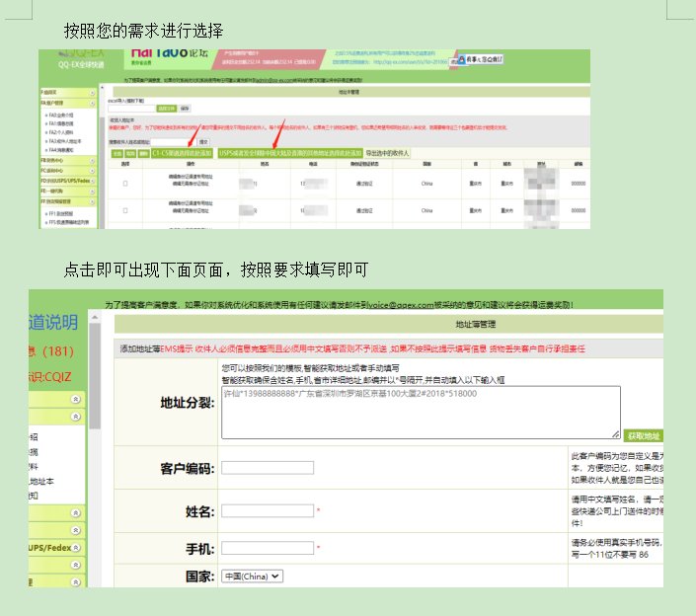Click the green choose-file button
The height and width of the screenshot is (616, 696).
pos(167,109)
